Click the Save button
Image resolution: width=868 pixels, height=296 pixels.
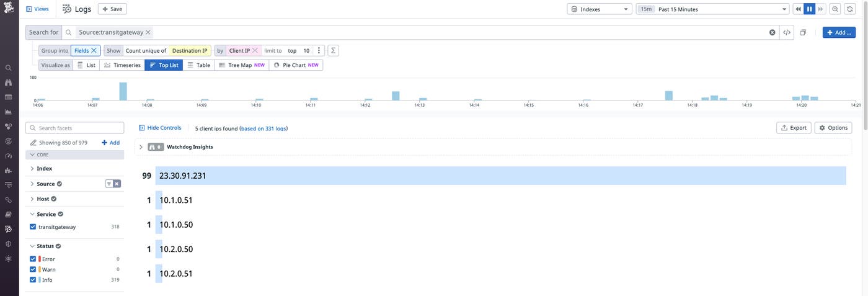[112, 9]
